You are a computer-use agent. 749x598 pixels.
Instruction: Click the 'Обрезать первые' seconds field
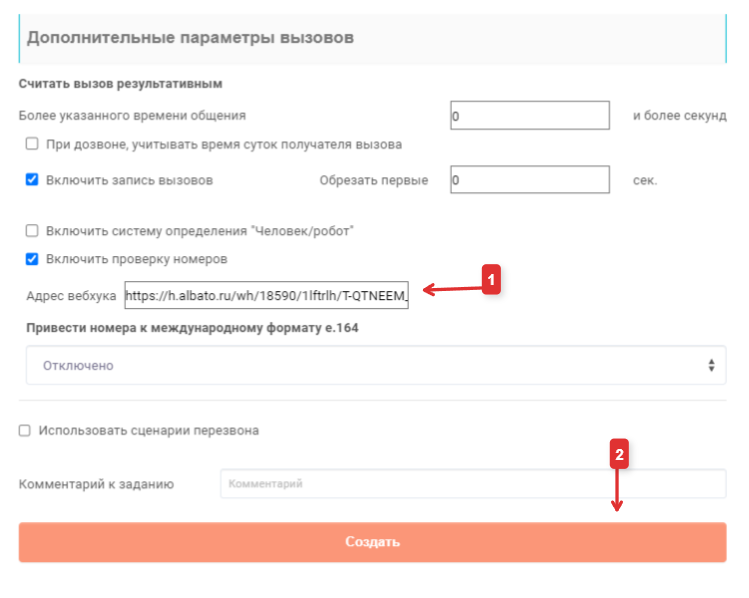click(x=530, y=180)
